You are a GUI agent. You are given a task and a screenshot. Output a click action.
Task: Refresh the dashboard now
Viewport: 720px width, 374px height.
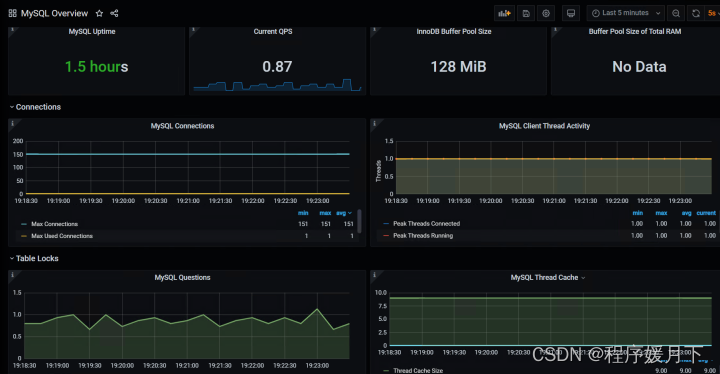[x=696, y=13]
